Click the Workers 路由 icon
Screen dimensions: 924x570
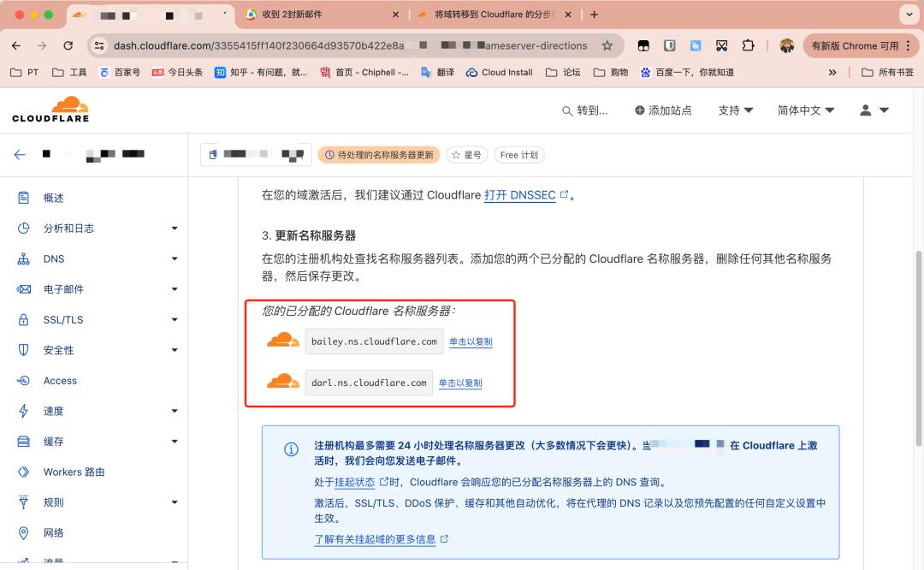(24, 472)
